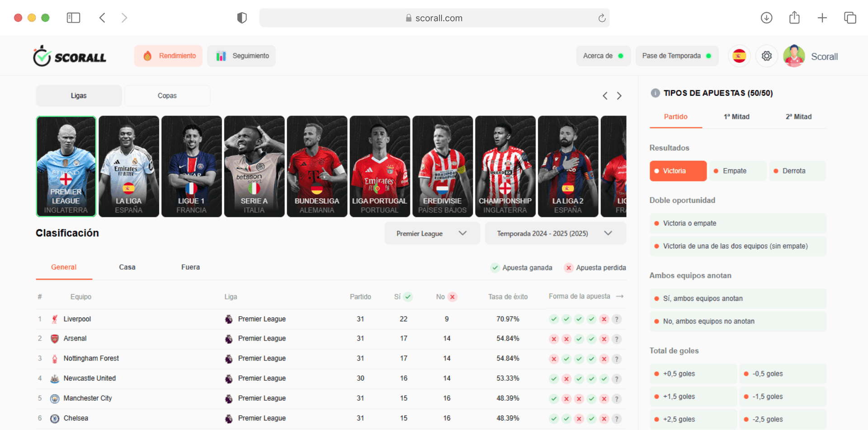Click arrow next to Forma de la apuesta

pyautogui.click(x=620, y=296)
